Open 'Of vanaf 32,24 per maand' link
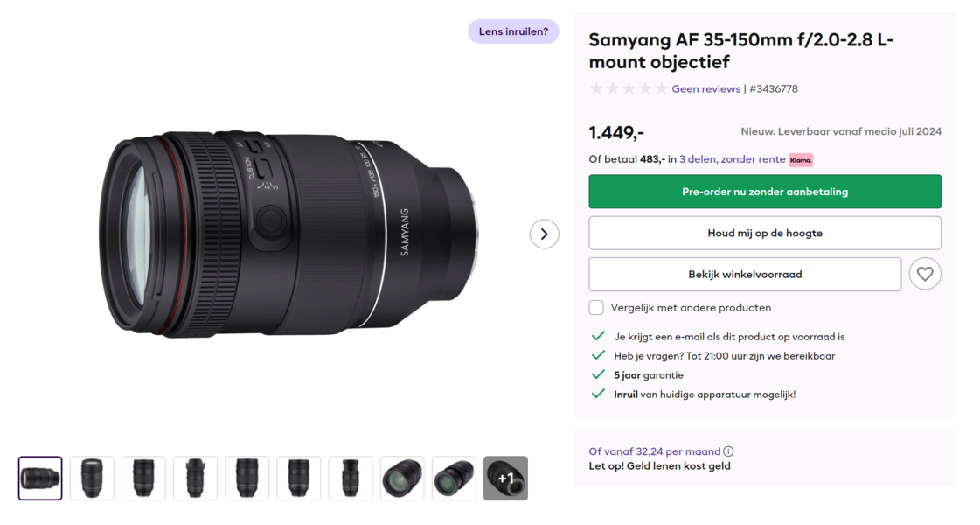The image size is (980, 525). tap(654, 451)
